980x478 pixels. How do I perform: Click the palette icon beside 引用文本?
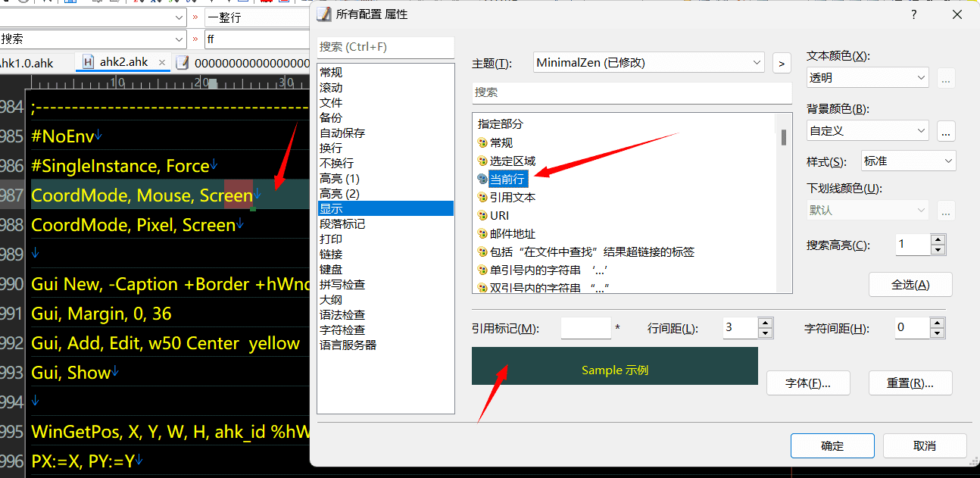coord(482,197)
